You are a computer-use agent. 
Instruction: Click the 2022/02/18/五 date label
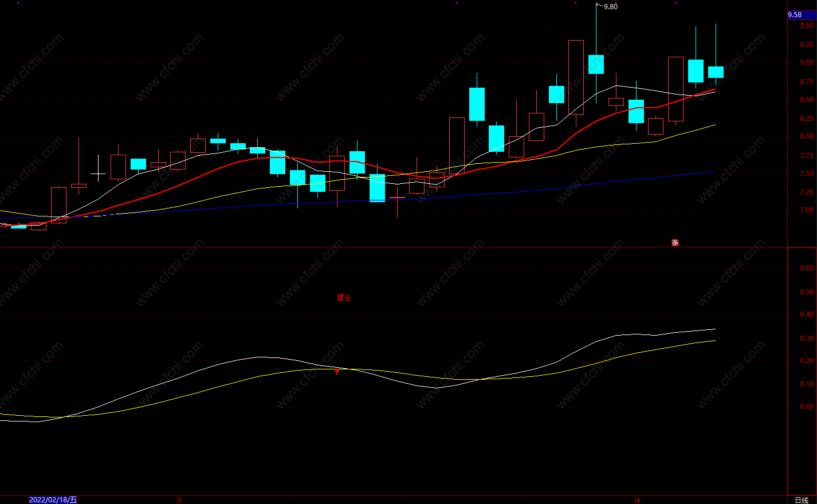coord(53,500)
